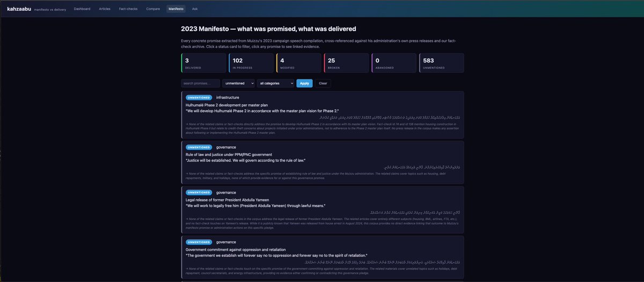Click the governance label on the Yameen release card
The width and height of the screenshot is (644, 282).
(x=226, y=192)
